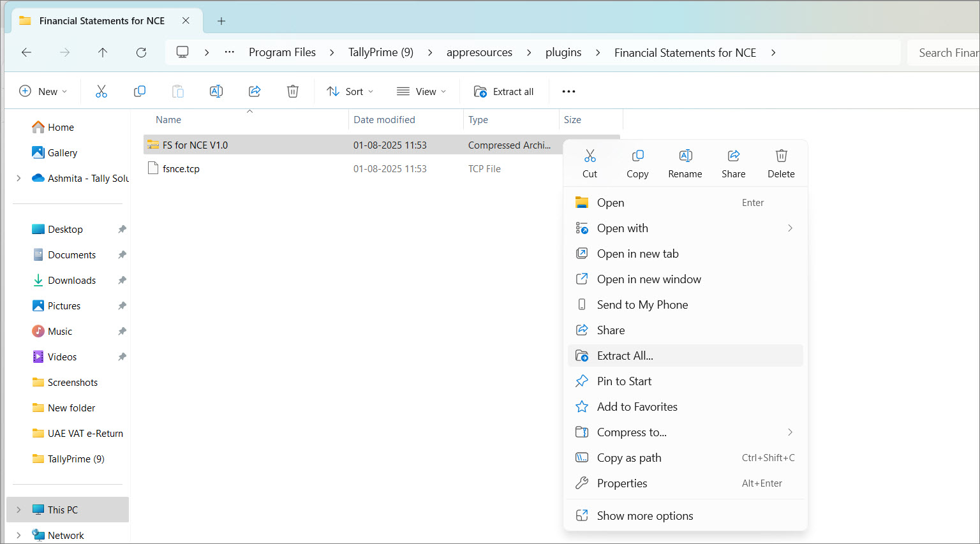Viewport: 980px width, 544px height.
Task: Click Share in context menu top row
Action: [x=734, y=164]
